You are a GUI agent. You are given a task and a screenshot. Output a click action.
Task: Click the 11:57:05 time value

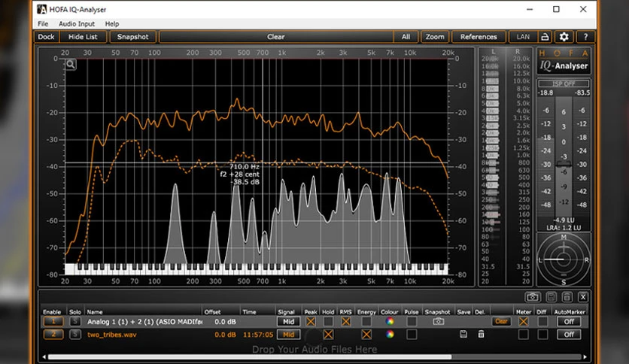tap(258, 335)
